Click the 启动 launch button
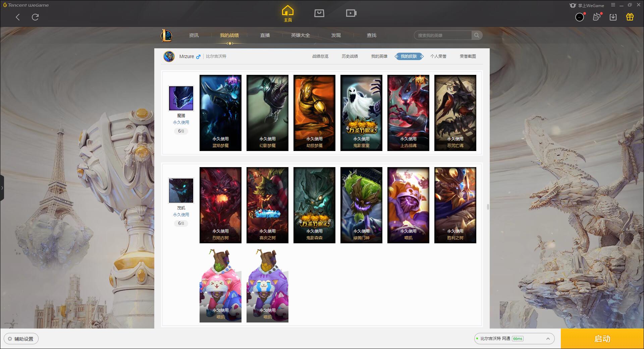The width and height of the screenshot is (644, 349). 602,339
